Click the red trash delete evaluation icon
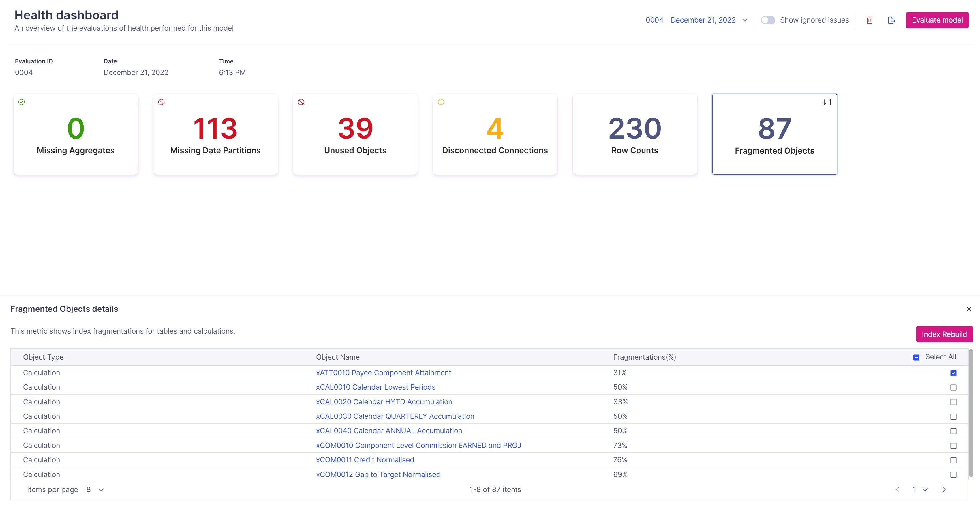Image resolution: width=980 pixels, height=514 pixels. pyautogui.click(x=869, y=20)
